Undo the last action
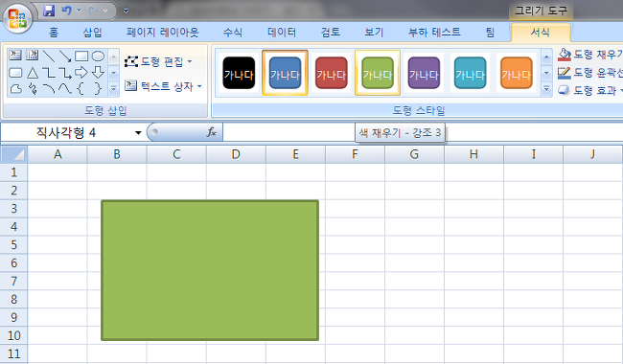Viewport: 623px width, 364px height. pyautogui.click(x=66, y=11)
